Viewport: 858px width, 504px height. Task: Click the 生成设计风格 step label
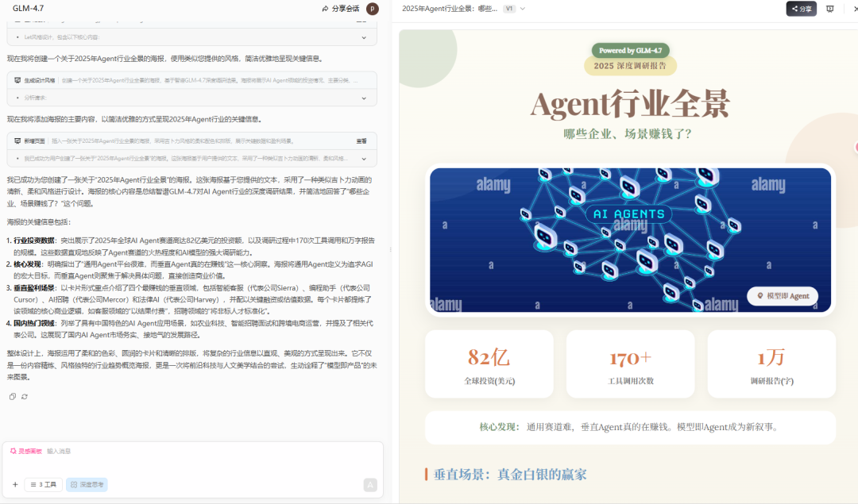tap(40, 80)
